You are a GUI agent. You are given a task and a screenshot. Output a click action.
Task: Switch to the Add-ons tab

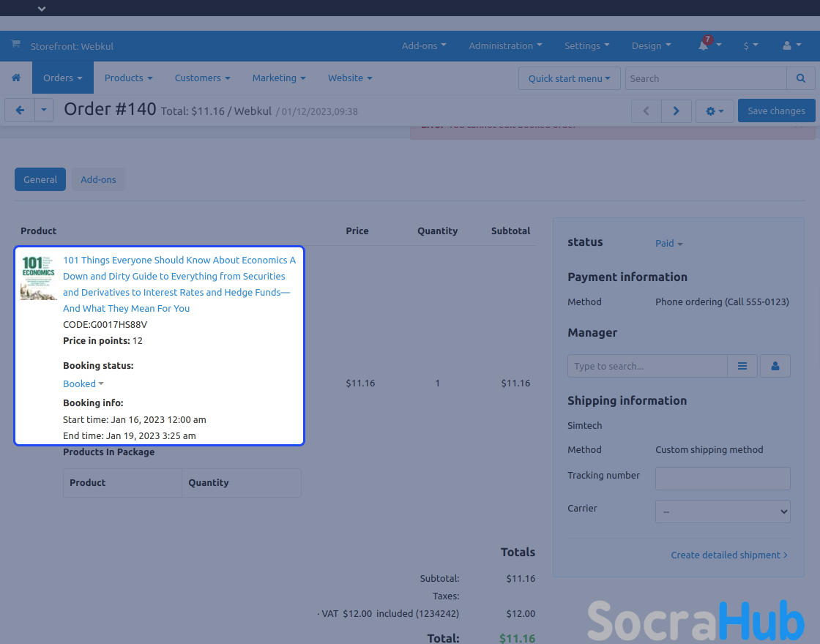point(98,179)
